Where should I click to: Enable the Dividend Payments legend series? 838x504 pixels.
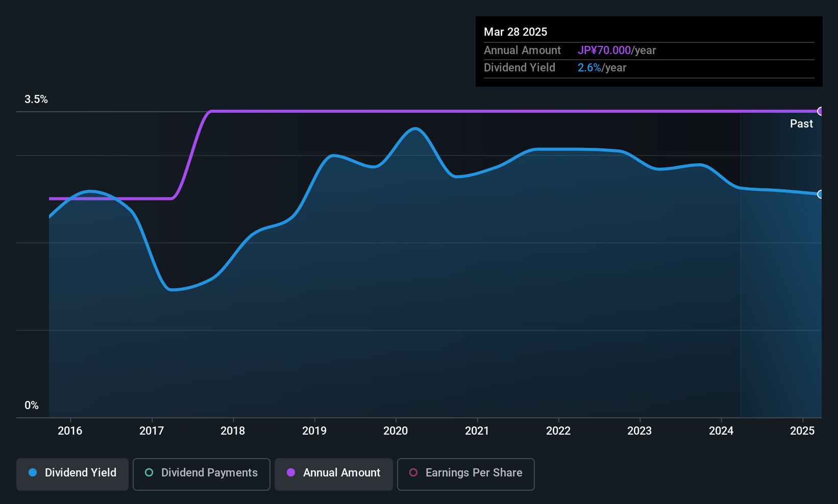coord(201,473)
